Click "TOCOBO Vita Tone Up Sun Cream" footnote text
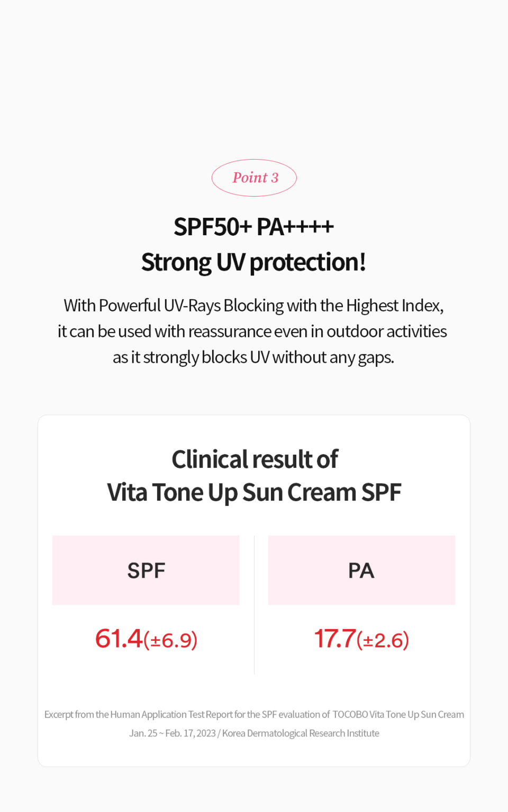The width and height of the screenshot is (508, 812). point(398,715)
